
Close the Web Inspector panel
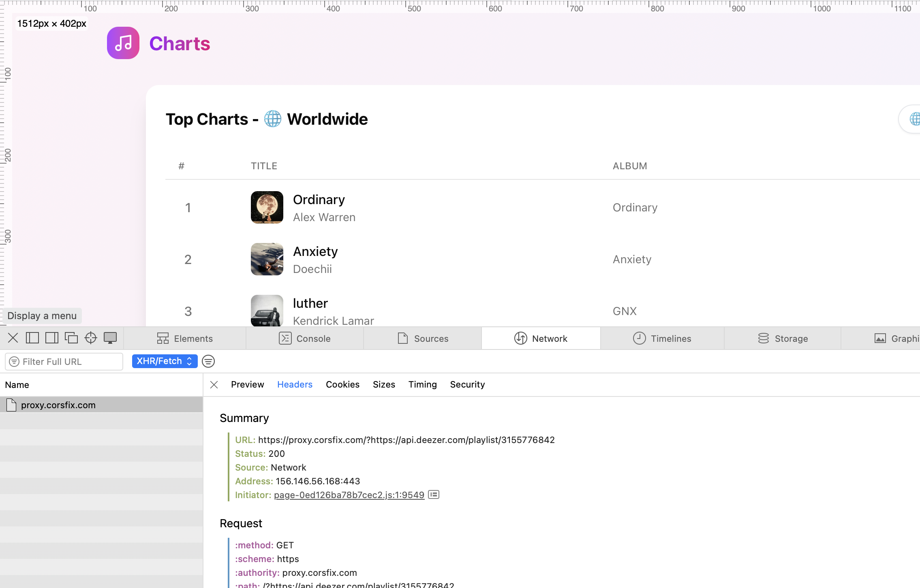[13, 338]
